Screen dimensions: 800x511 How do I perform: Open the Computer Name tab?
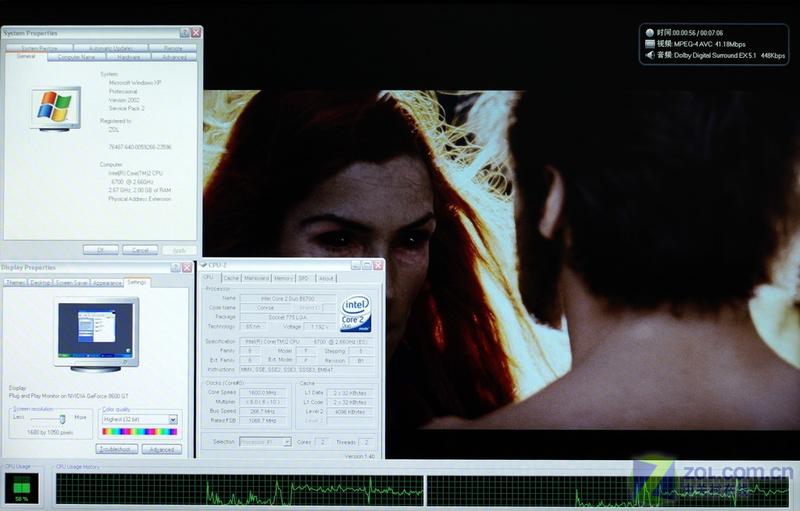click(77, 57)
